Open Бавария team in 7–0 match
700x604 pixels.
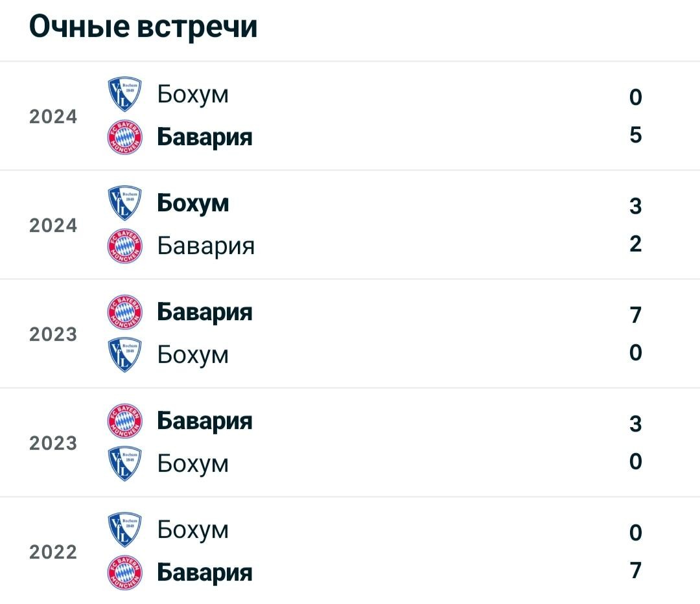[x=204, y=312]
